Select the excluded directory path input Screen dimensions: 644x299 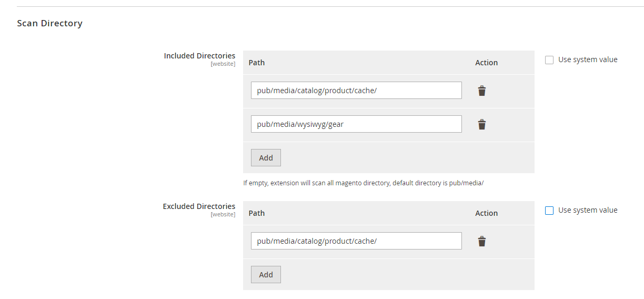pos(356,241)
